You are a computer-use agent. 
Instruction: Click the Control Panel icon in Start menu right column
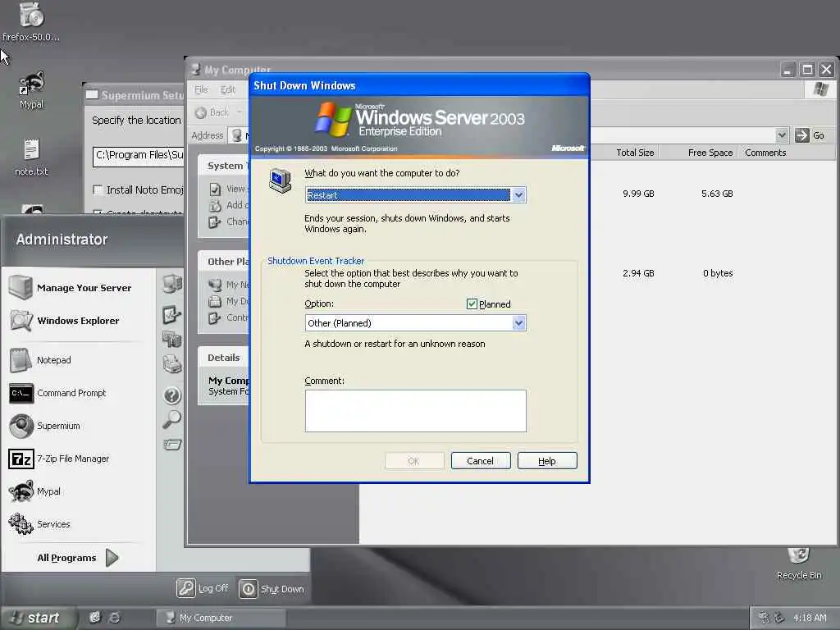click(172, 314)
